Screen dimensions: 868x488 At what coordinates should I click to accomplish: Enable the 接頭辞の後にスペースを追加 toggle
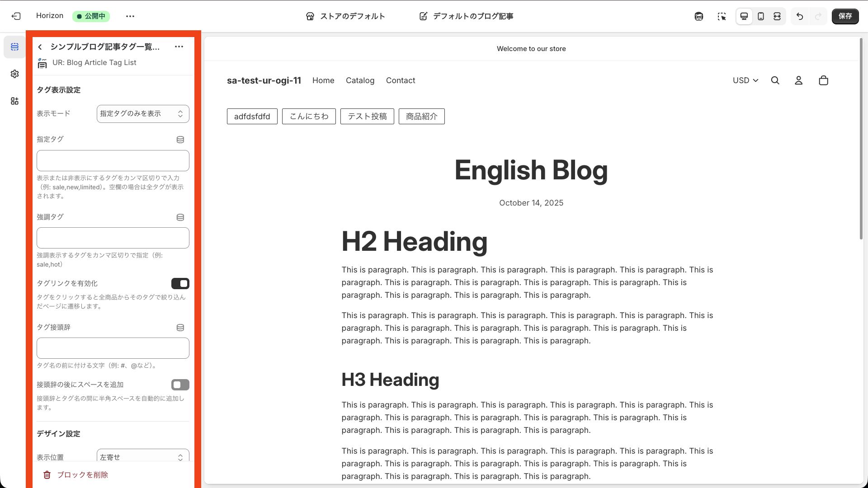tap(180, 385)
